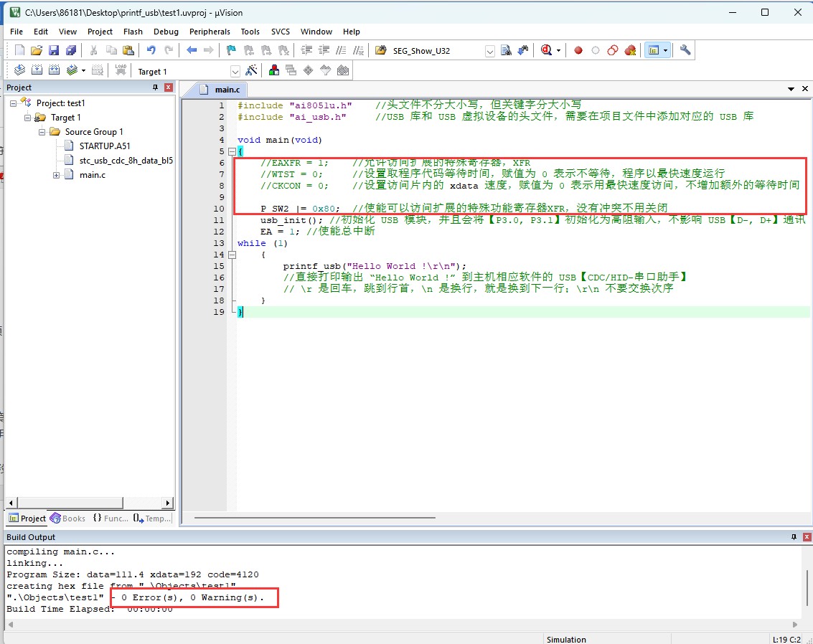Screen dimensions: 813x644
Task: Open the Batch Build dropdown arrow
Action: pos(83,70)
